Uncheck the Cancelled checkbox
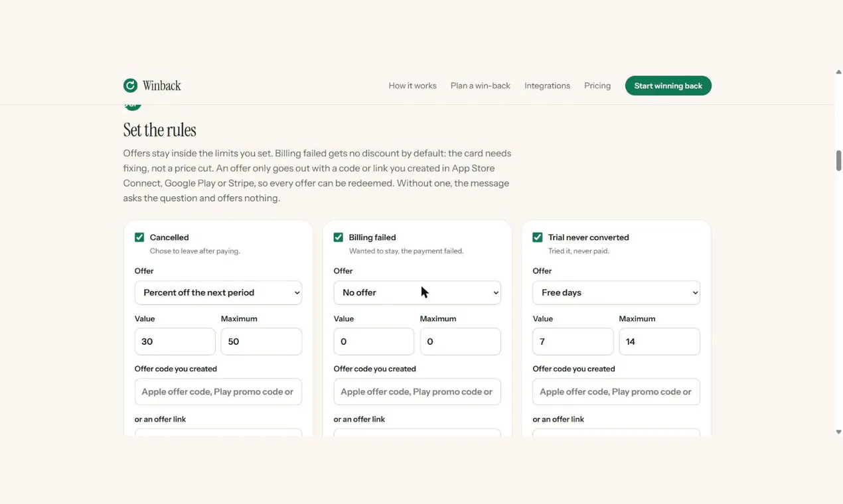Viewport: 843px width, 504px height. pyautogui.click(x=139, y=237)
